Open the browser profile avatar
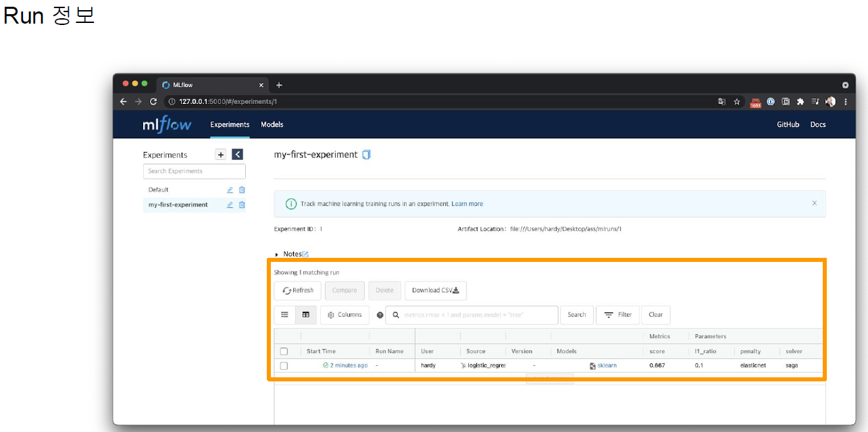868x432 pixels. point(831,102)
